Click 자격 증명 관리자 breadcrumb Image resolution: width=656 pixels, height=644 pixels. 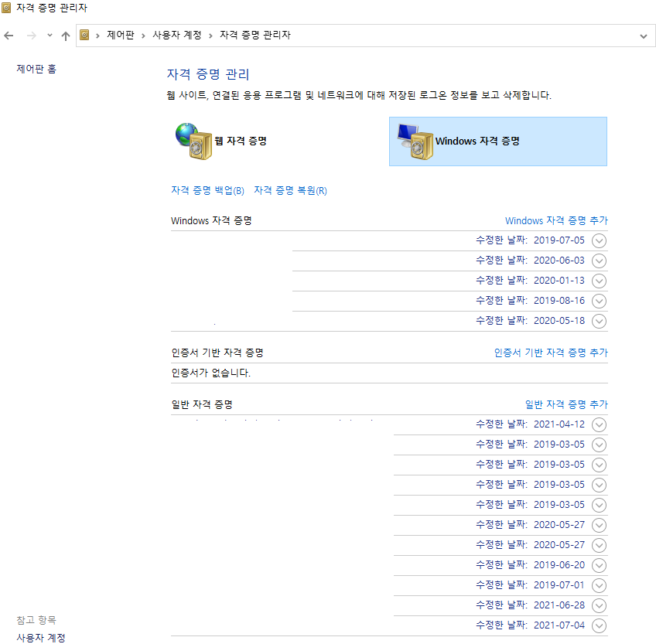[255, 35]
